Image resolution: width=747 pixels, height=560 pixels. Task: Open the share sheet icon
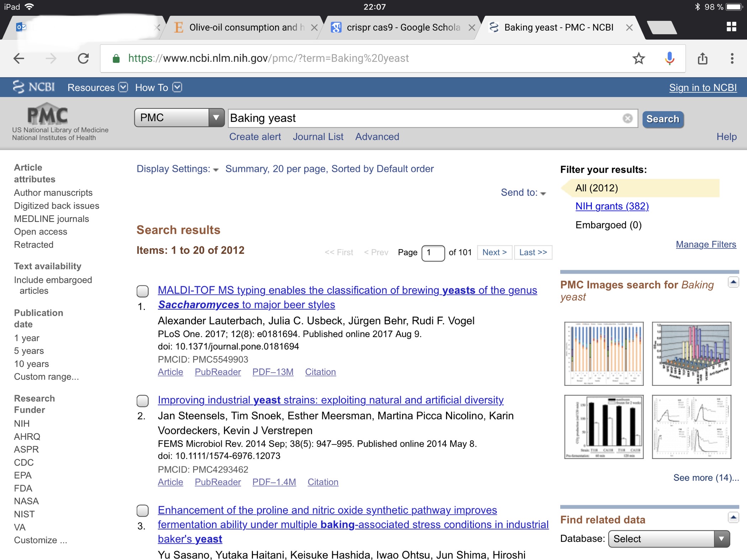702,58
